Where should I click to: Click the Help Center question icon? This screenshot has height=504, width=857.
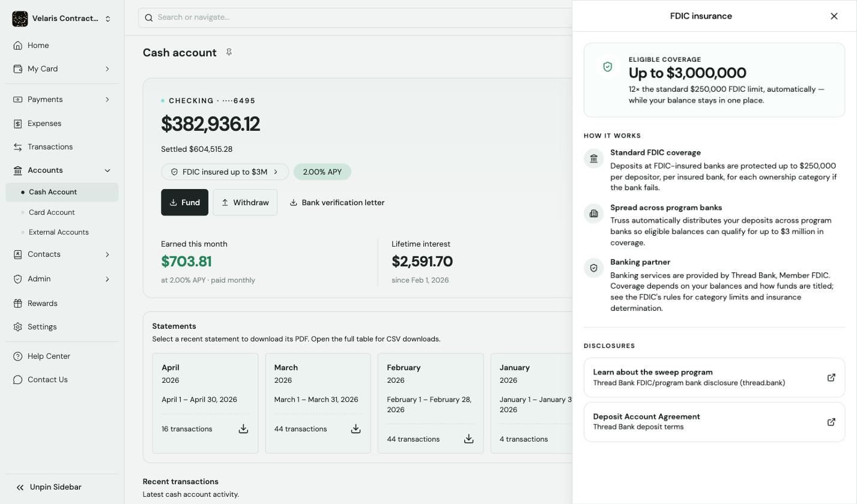[18, 356]
